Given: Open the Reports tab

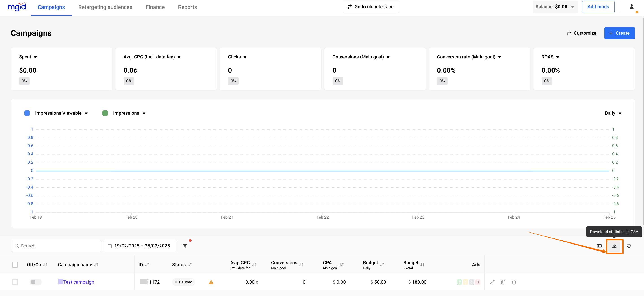Looking at the screenshot, I should click(187, 7).
